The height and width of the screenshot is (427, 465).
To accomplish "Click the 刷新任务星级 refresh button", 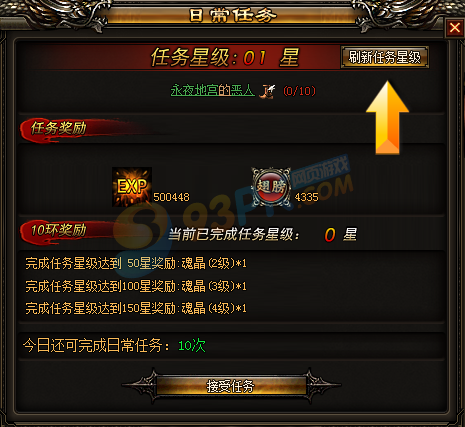I will pyautogui.click(x=385, y=57).
